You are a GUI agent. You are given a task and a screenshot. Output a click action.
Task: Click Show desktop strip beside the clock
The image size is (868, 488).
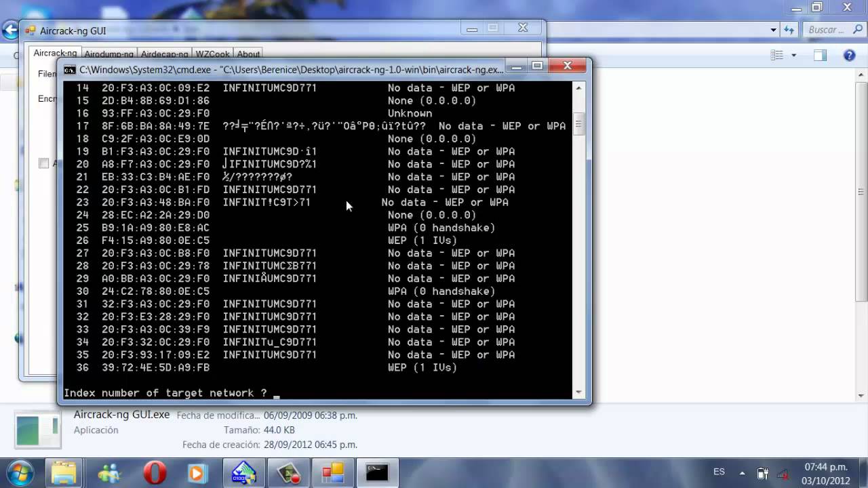863,473
